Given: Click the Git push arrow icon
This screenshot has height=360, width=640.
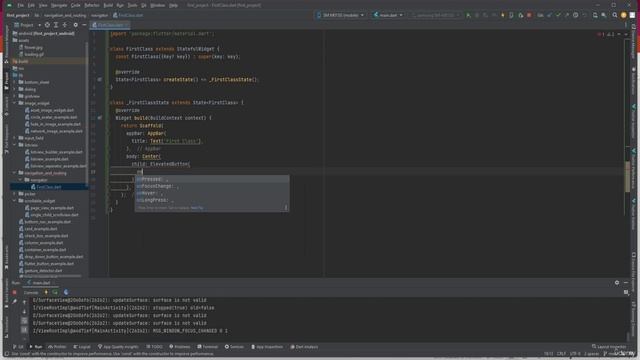Looking at the screenshot, I should (x=567, y=15).
